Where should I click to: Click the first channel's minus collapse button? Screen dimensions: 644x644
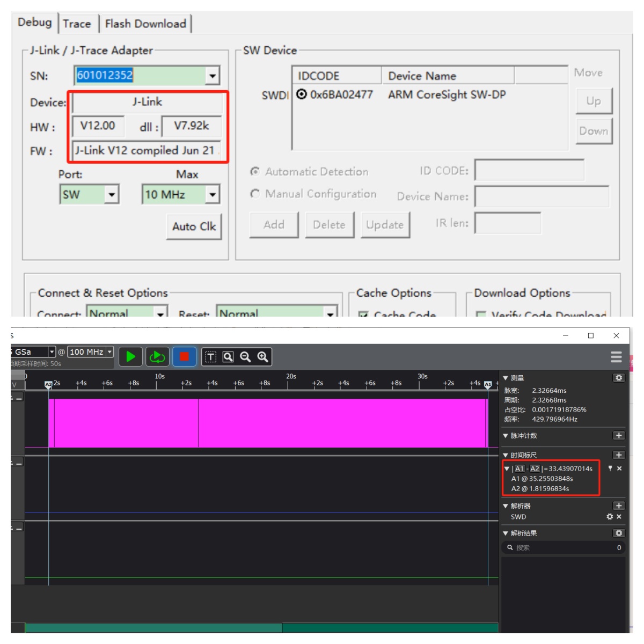pyautogui.click(x=19, y=398)
